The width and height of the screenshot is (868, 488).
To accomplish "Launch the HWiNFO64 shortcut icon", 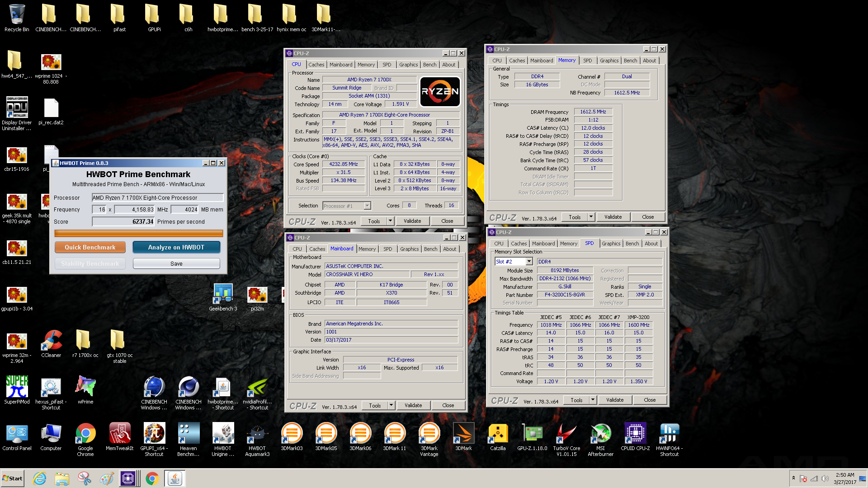I will tap(670, 439).
